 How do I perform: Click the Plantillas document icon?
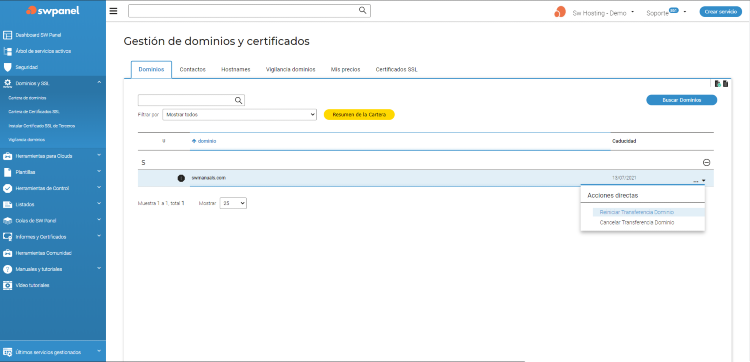[7, 172]
